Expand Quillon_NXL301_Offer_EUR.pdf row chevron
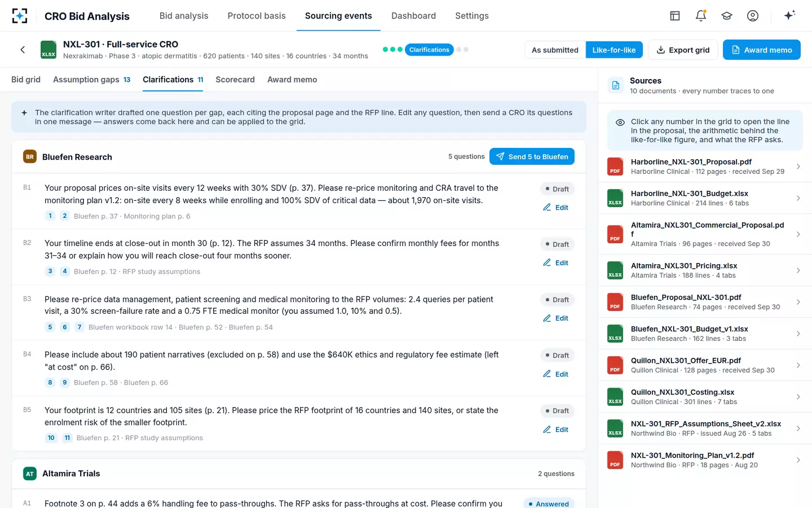Screen dimensions: 812x508 pyautogui.click(x=798, y=365)
